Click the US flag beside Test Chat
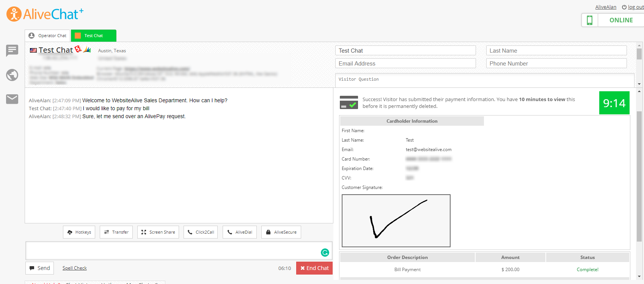The height and width of the screenshot is (284, 644). coord(33,50)
